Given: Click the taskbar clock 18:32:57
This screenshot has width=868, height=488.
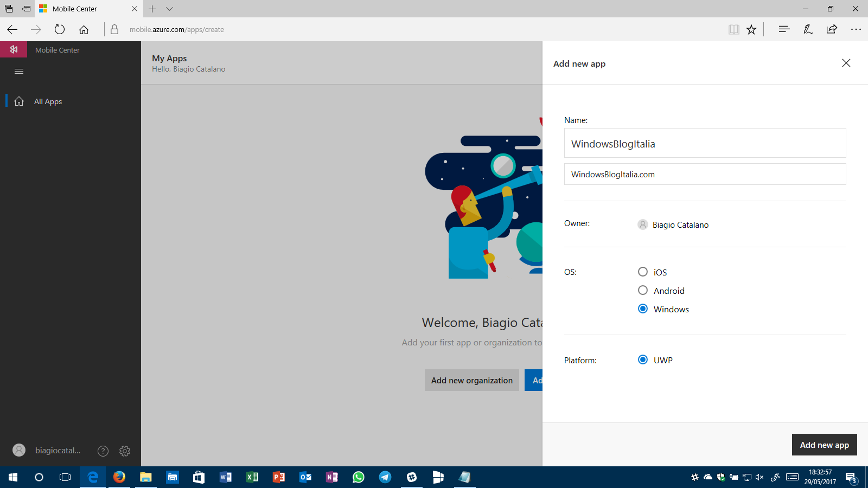Looking at the screenshot, I should coord(820,472).
